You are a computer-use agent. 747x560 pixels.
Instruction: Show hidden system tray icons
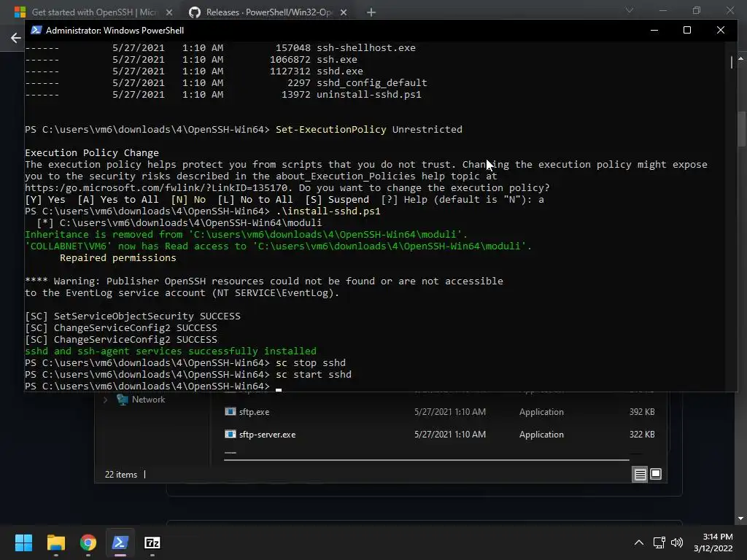[639, 542]
